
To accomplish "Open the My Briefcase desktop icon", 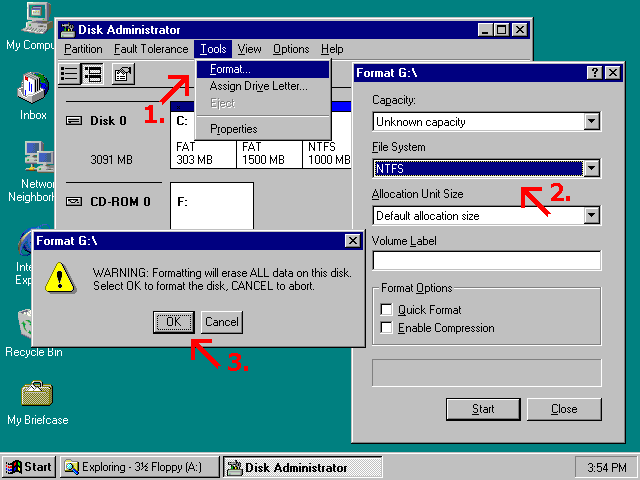I will 37,393.
